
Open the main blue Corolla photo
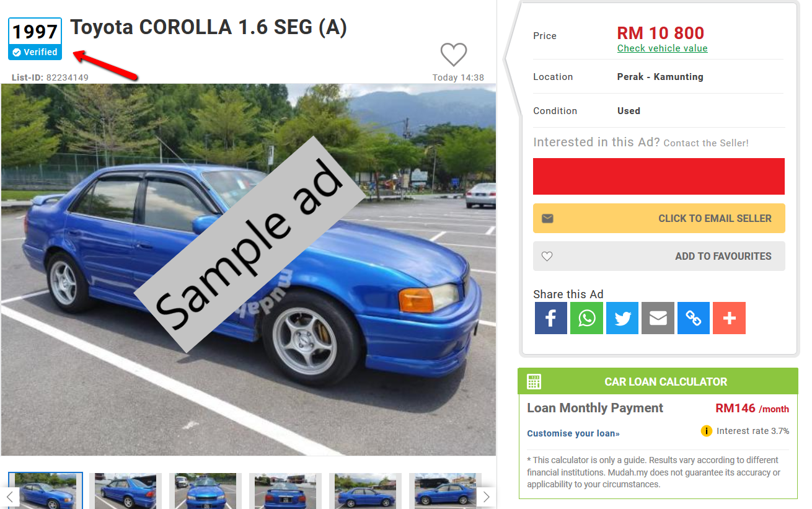(249, 270)
